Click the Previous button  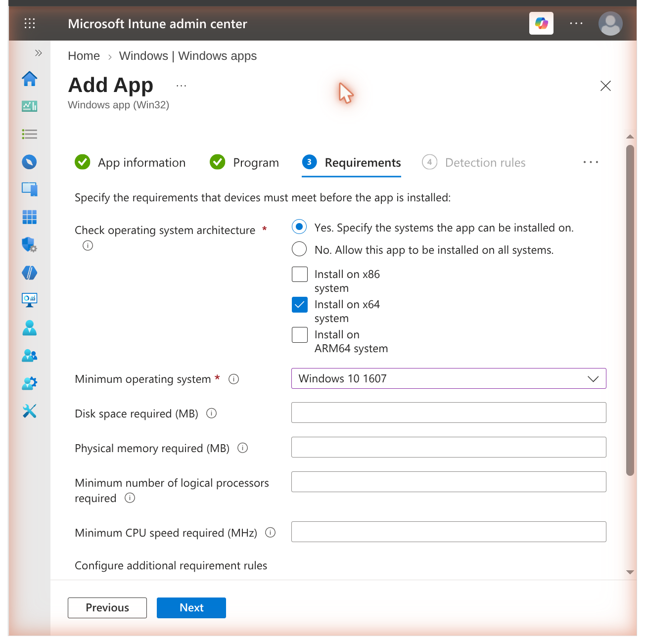coord(107,607)
